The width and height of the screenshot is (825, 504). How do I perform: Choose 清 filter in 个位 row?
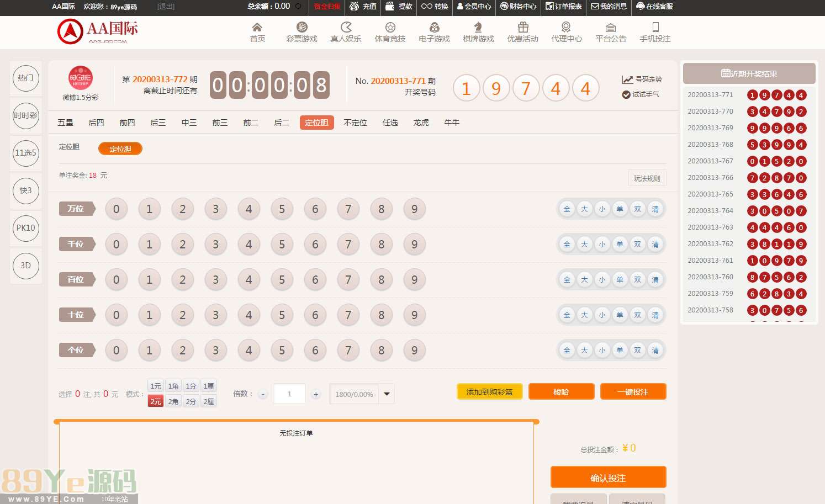point(655,350)
